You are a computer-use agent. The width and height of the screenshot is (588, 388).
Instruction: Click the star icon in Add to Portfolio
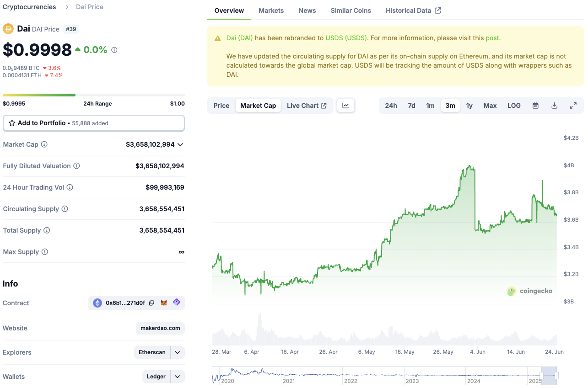12,123
